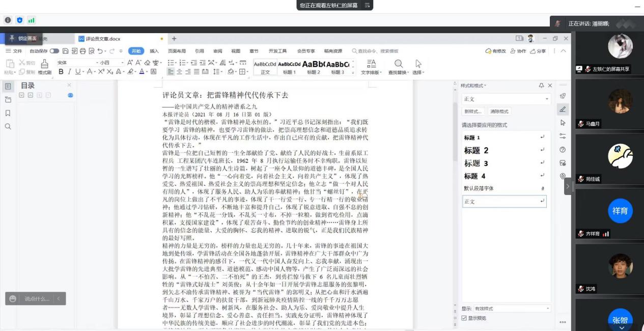Toggle the 自动保存 autosave switch
This screenshot has width=644, height=331.
coord(54,51)
